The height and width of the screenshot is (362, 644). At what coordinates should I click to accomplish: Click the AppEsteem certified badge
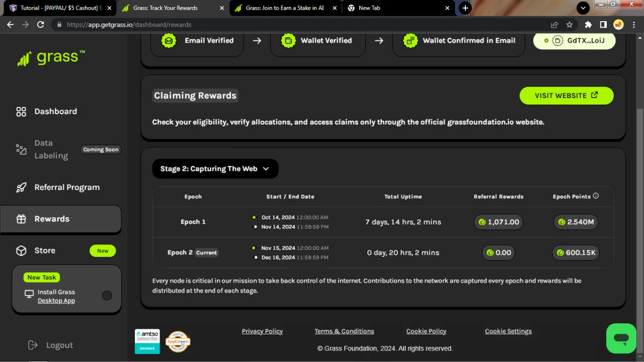(x=178, y=342)
